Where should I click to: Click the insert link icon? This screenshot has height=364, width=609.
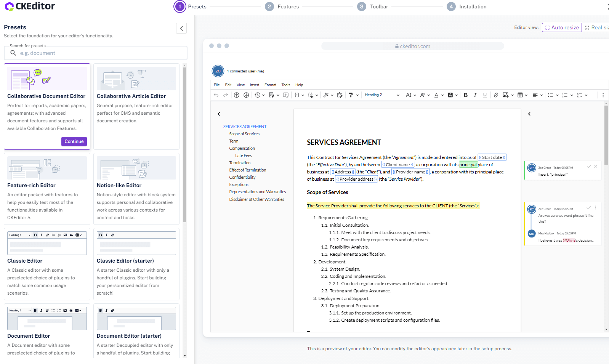[496, 95]
